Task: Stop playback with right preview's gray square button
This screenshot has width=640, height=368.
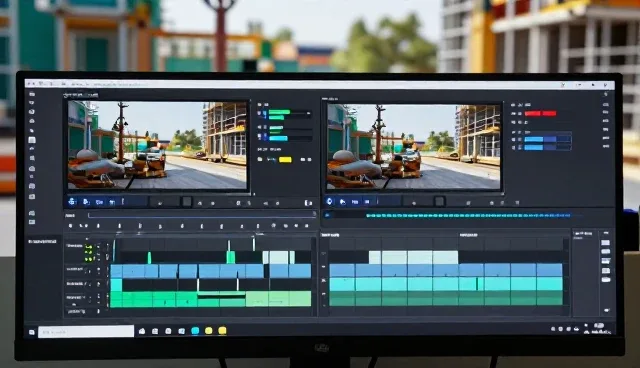Action: 439,201
